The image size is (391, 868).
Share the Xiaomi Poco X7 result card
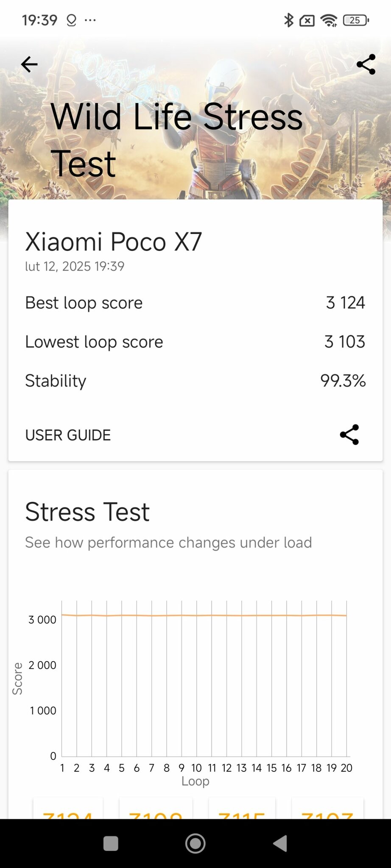click(349, 434)
